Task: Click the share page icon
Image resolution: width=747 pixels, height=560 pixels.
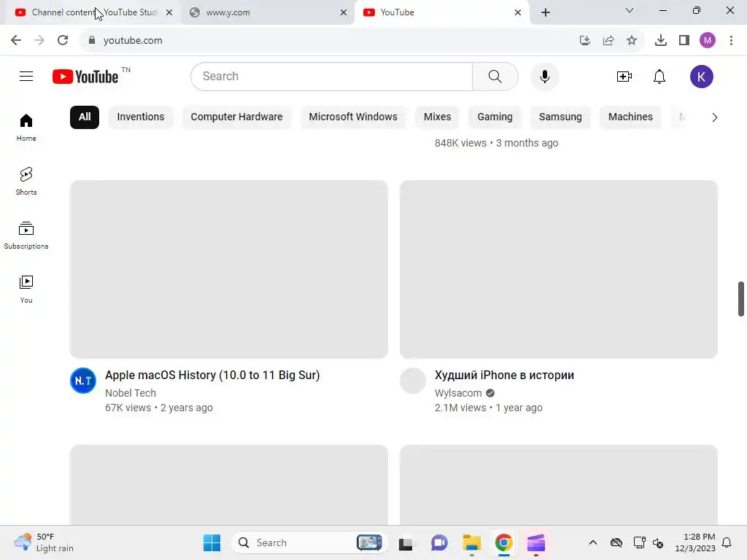Action: coord(608,41)
